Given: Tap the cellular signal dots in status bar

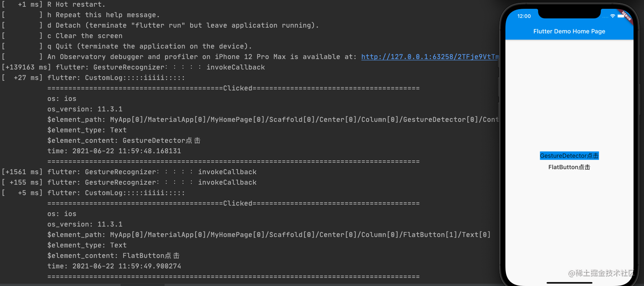Looking at the screenshot, I should click(x=605, y=17).
